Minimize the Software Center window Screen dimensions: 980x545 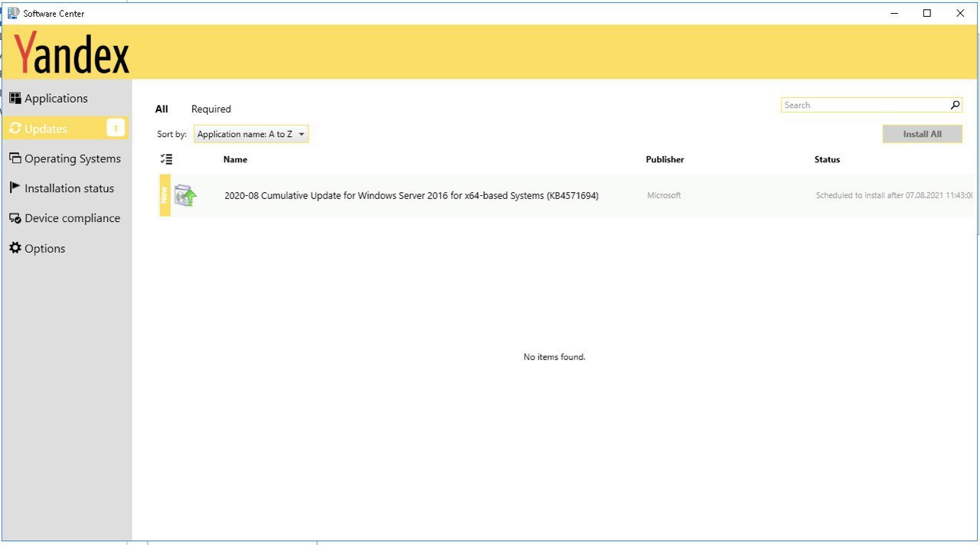(x=894, y=13)
